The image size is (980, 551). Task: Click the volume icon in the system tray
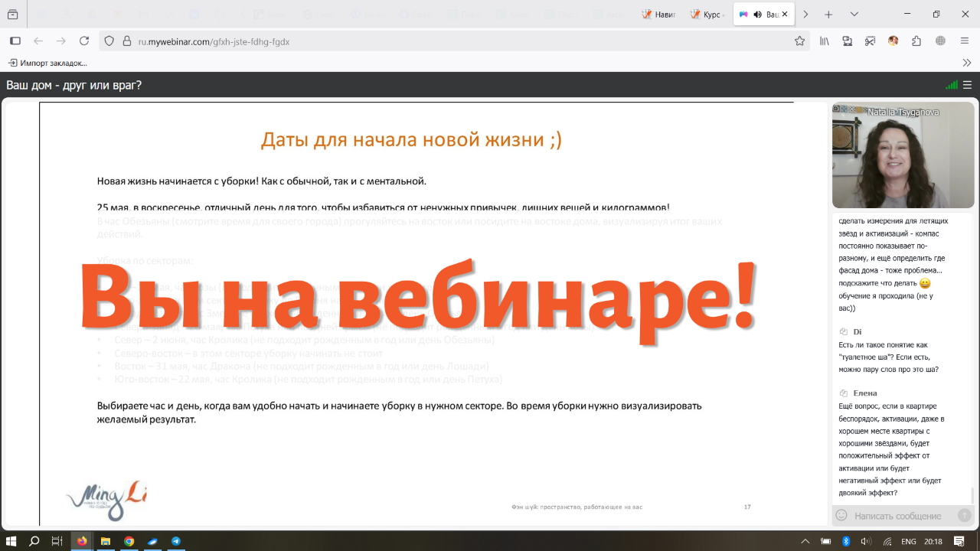point(867,542)
